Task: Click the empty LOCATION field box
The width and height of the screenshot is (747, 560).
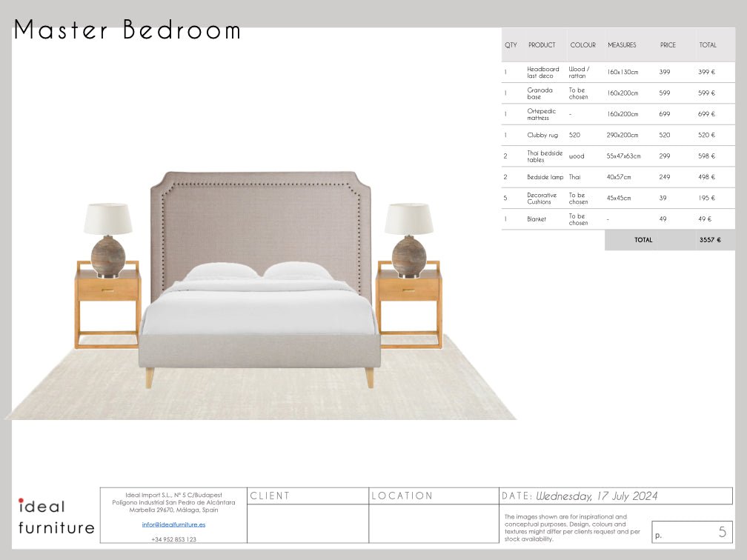Action: (434, 524)
